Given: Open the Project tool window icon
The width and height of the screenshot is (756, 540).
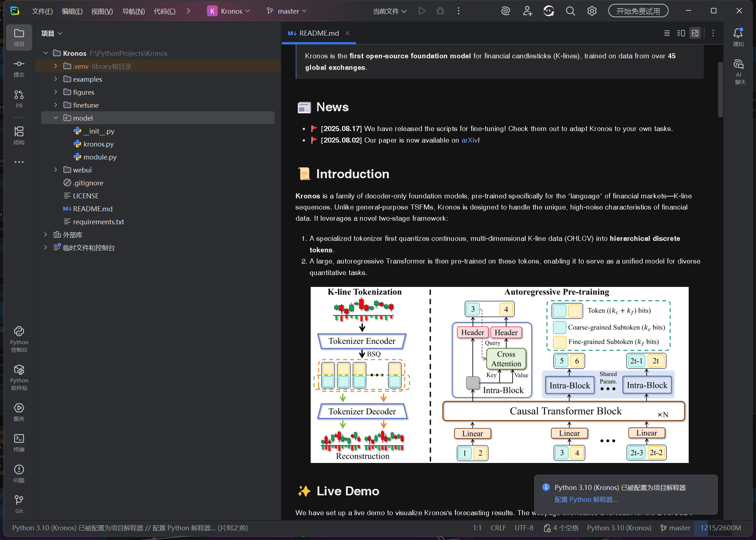Looking at the screenshot, I should (x=19, y=37).
